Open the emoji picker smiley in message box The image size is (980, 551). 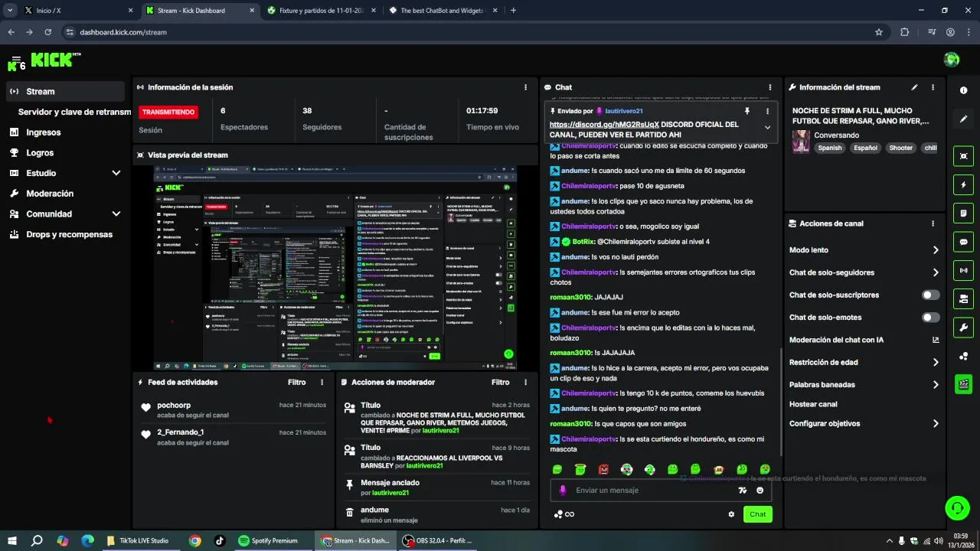(760, 491)
